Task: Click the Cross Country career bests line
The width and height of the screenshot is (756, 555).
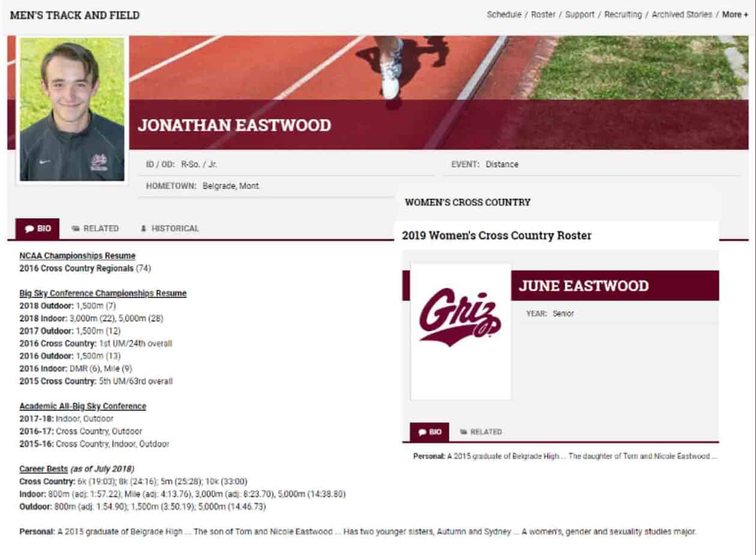Action: click(133, 481)
